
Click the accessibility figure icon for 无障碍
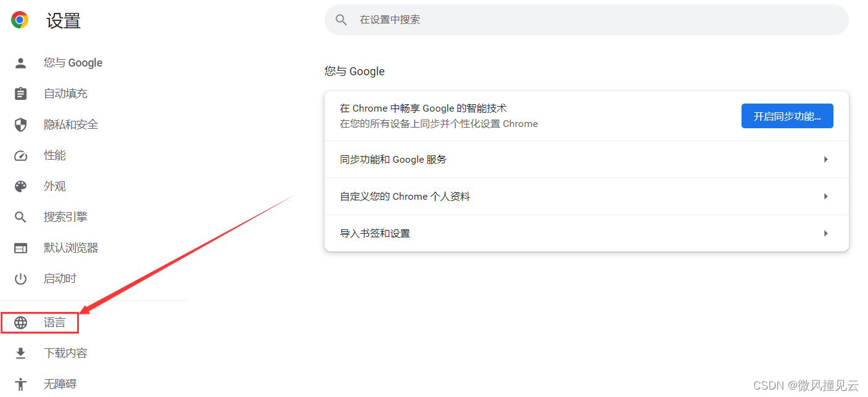click(21, 384)
